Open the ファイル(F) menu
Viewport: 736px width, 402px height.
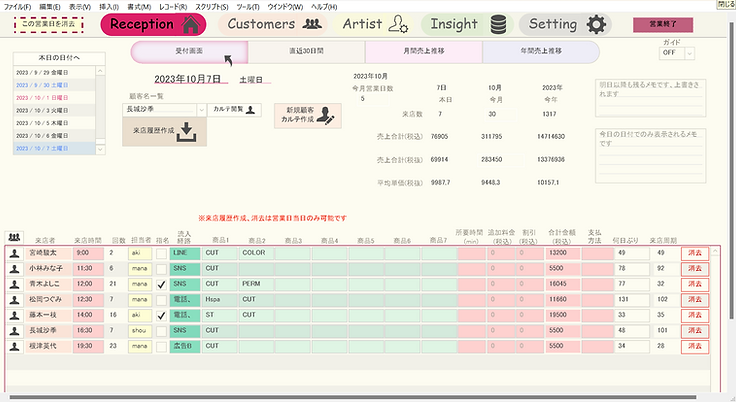click(x=17, y=7)
